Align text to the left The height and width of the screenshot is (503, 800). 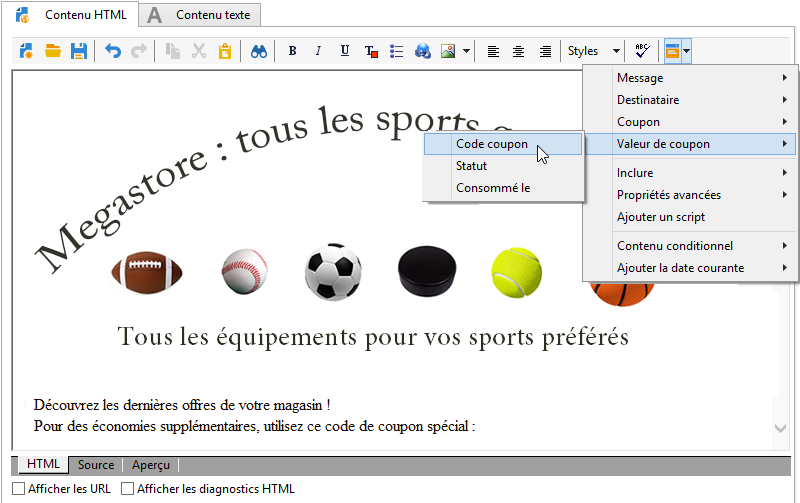(493, 51)
